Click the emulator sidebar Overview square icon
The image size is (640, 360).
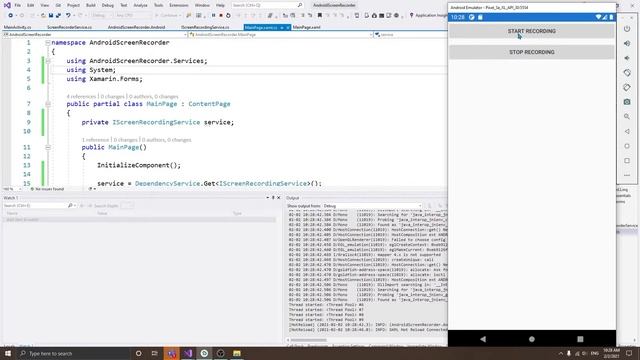tap(627, 161)
